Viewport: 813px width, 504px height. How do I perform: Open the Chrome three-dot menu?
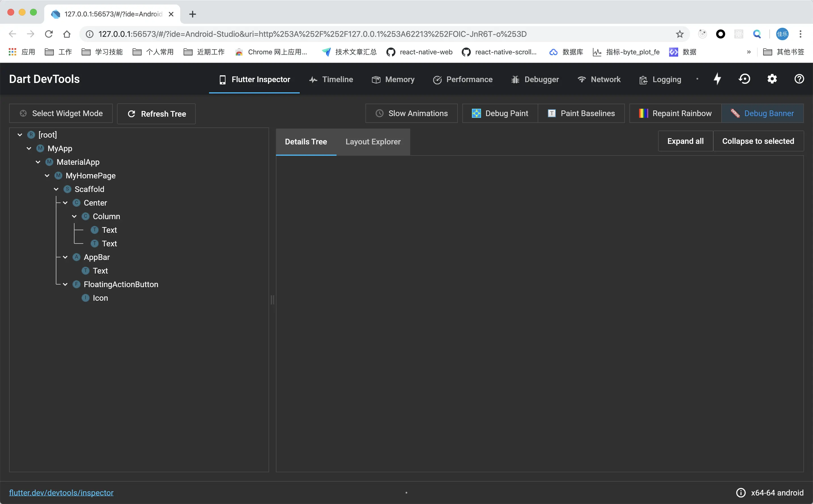[800, 34]
